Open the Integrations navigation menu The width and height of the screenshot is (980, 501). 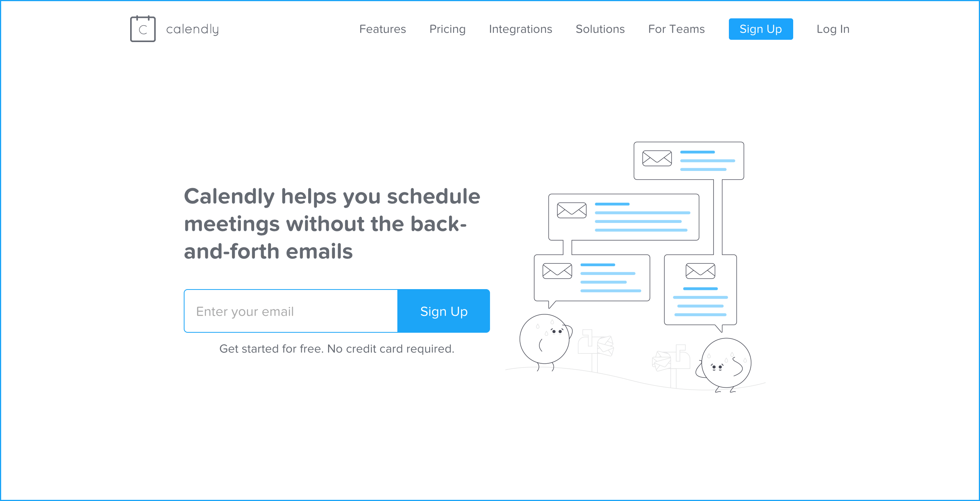click(x=519, y=29)
